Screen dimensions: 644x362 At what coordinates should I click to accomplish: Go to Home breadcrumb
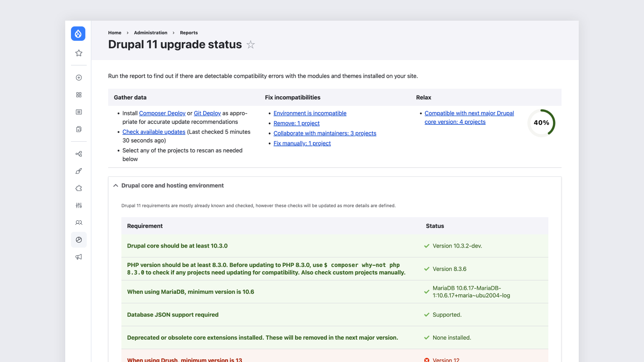click(115, 33)
